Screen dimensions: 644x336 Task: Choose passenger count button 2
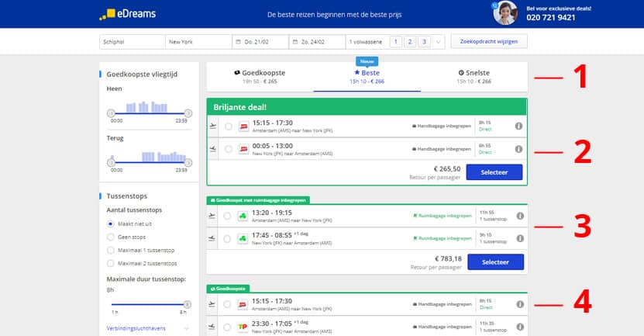click(x=410, y=42)
